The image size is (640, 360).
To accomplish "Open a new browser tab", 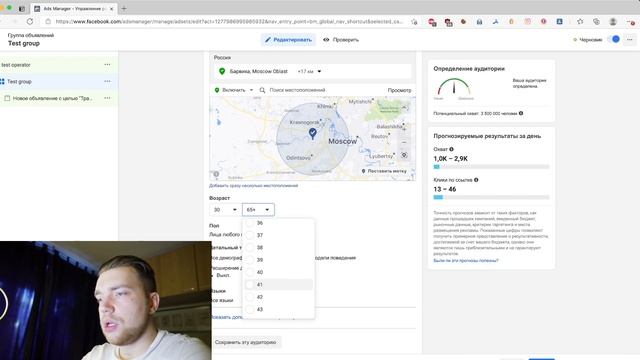I will tap(124, 9).
